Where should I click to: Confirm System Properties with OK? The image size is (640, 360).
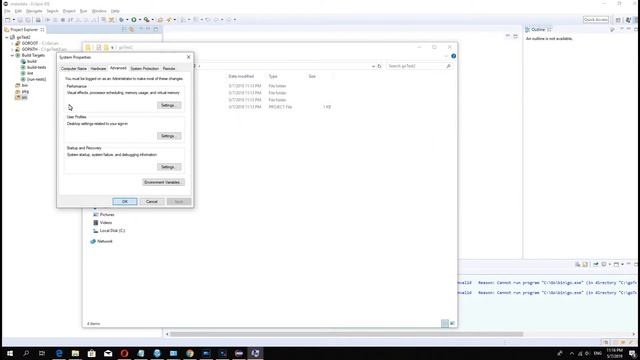pos(125,202)
